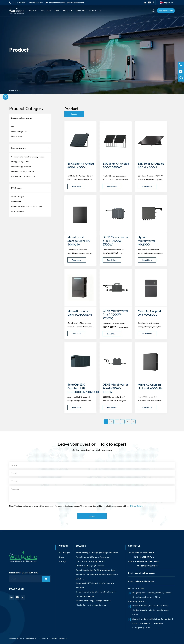The width and height of the screenshot is (184, 644).
Task: Expand the EV Charger category
Action: pyautogui.click(x=48, y=188)
